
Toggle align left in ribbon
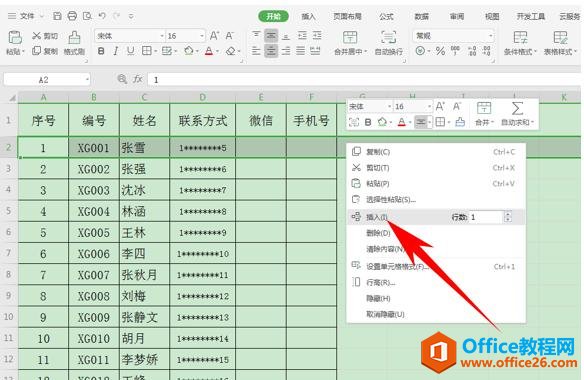(256, 51)
